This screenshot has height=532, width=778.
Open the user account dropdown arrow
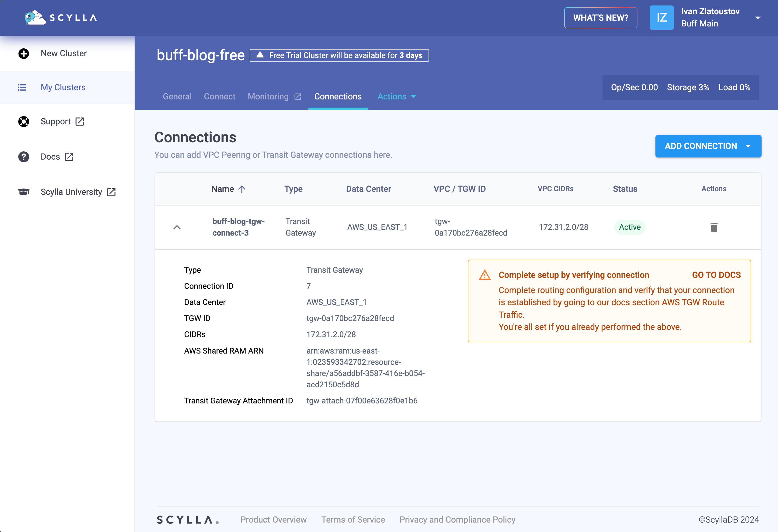(x=758, y=18)
